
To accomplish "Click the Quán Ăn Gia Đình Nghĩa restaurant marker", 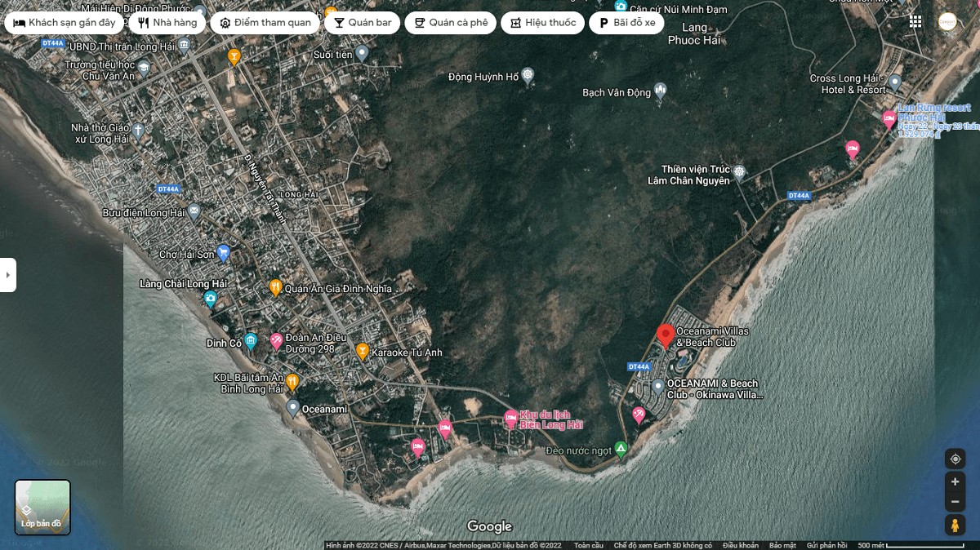I will pos(275,287).
